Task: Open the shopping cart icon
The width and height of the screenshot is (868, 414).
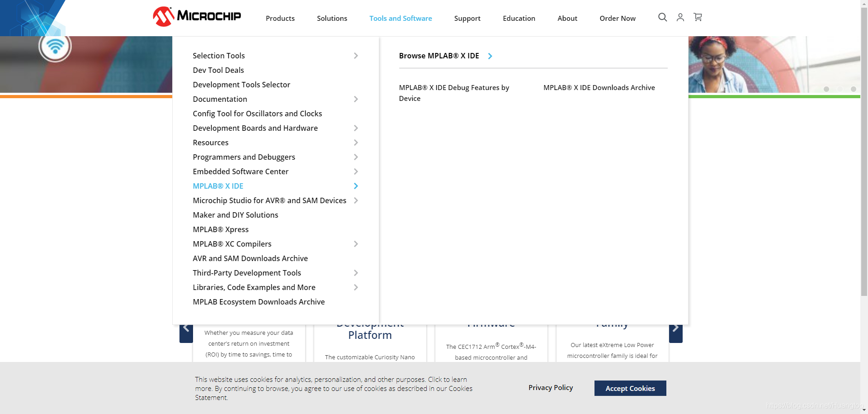Action: pos(698,17)
